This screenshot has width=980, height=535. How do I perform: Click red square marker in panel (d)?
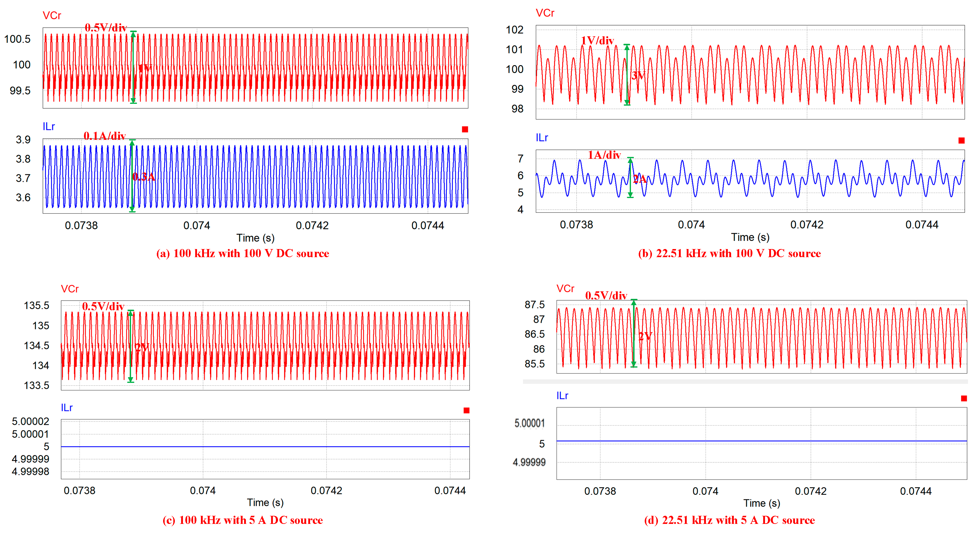coord(964,398)
